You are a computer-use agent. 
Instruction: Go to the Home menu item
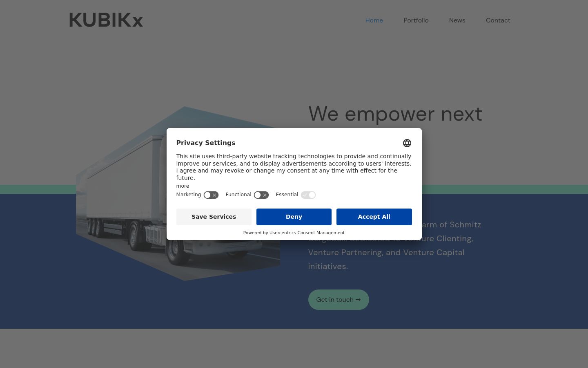374,20
